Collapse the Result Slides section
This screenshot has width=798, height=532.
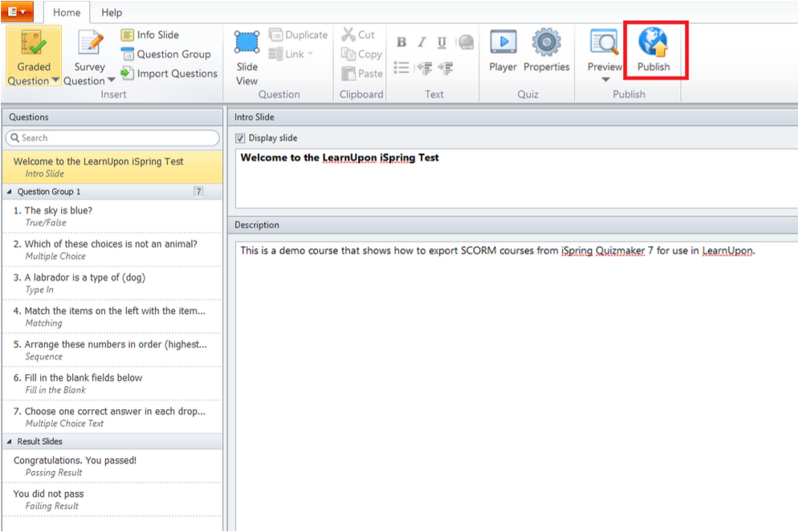(x=9, y=441)
